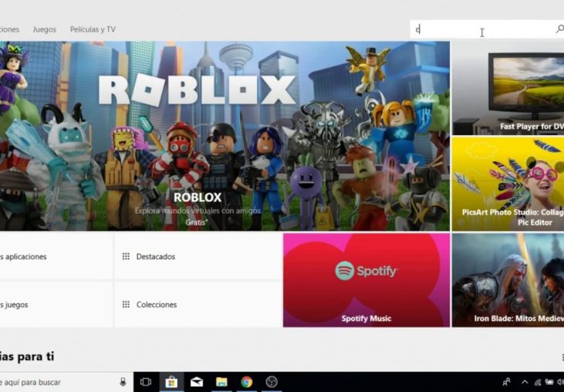Open Task View from taskbar
Screen dimensions: 564x392
[x=146, y=382]
